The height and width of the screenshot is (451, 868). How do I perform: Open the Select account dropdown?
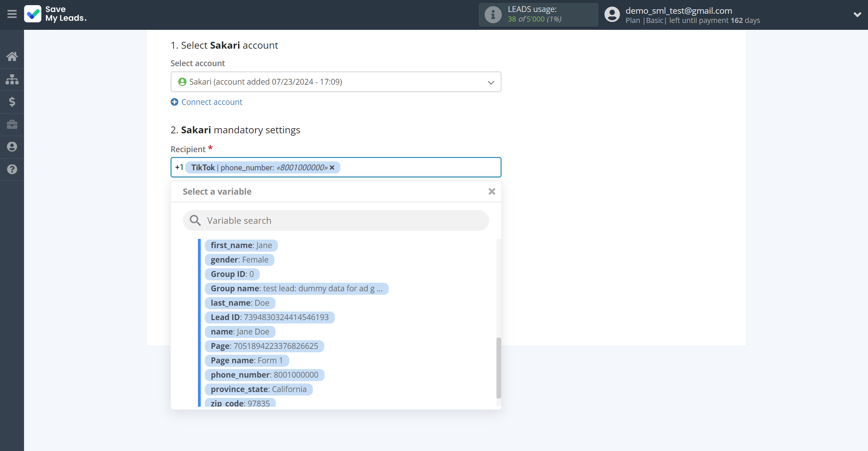pos(336,82)
